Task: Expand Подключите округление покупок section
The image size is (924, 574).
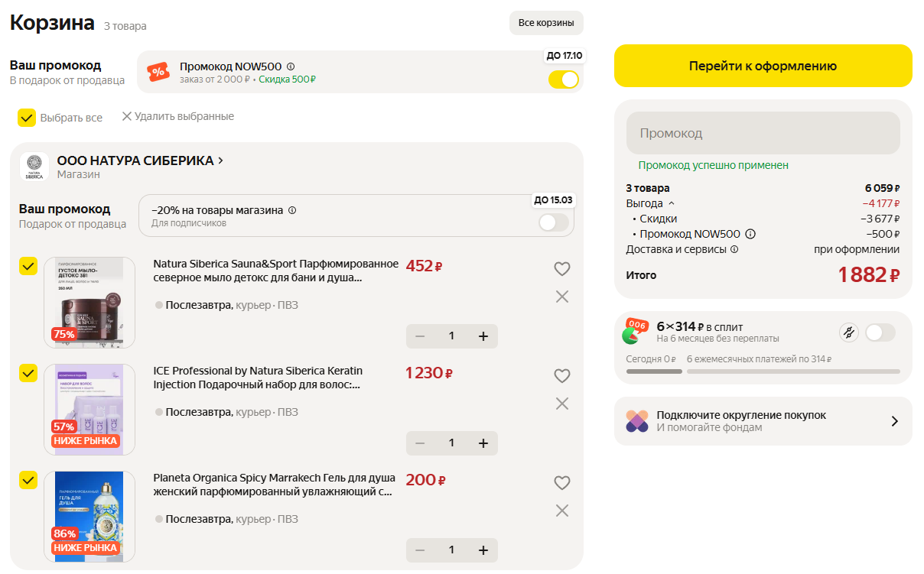Action: pos(895,420)
